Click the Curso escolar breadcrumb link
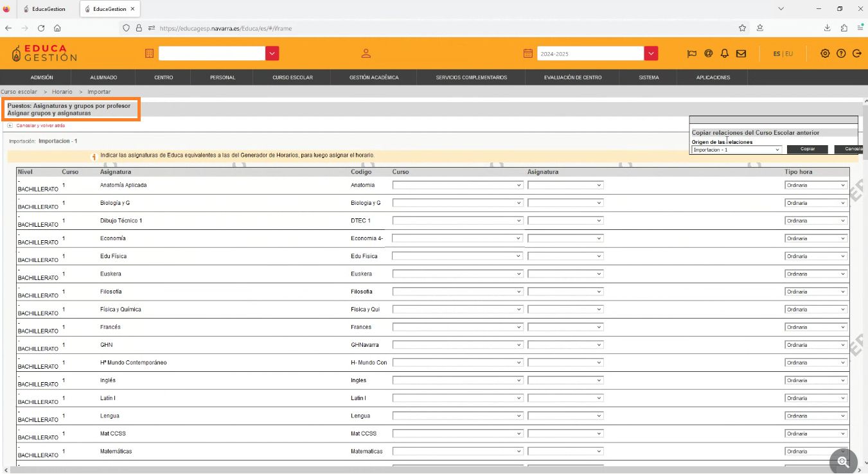This screenshot has width=868, height=474. (x=19, y=92)
